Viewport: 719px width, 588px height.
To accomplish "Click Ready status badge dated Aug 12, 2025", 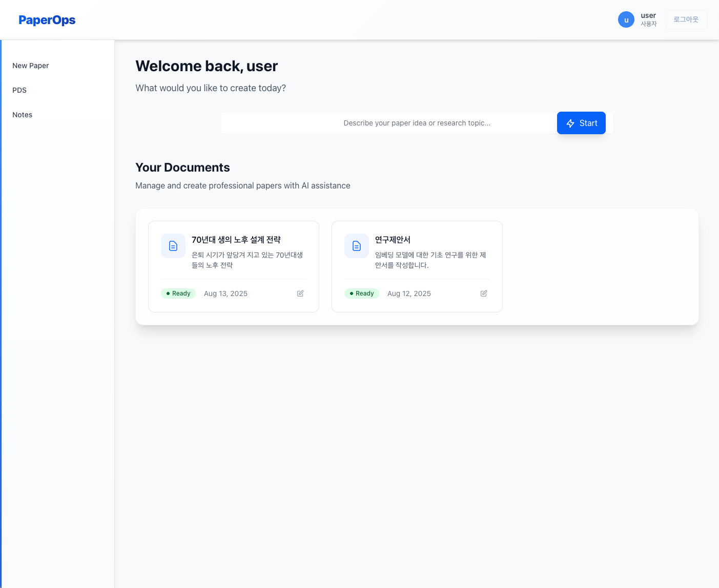I will (362, 293).
